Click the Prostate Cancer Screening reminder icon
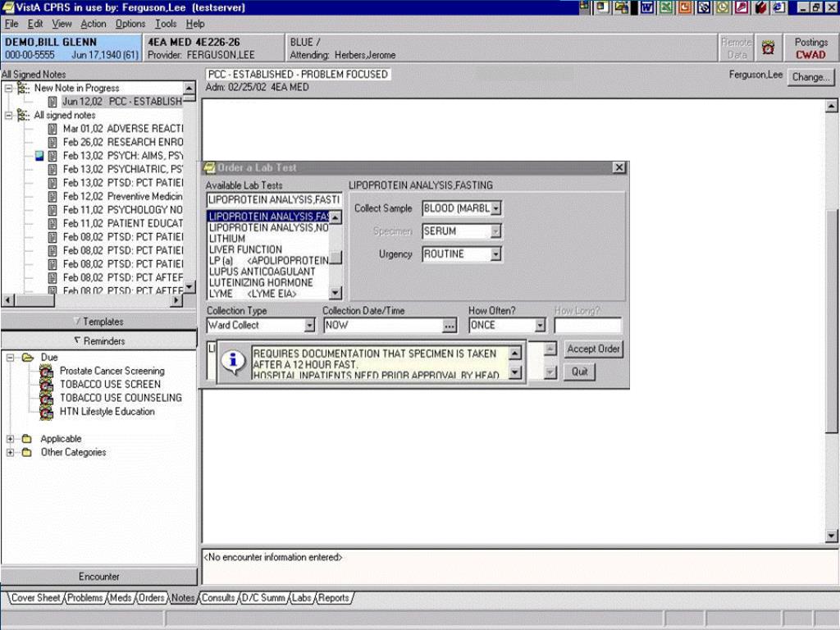This screenshot has width=840, height=630. tap(46, 372)
